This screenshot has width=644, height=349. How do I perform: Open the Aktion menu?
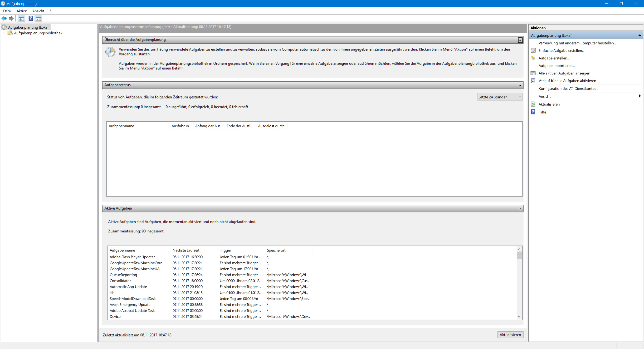tap(22, 11)
